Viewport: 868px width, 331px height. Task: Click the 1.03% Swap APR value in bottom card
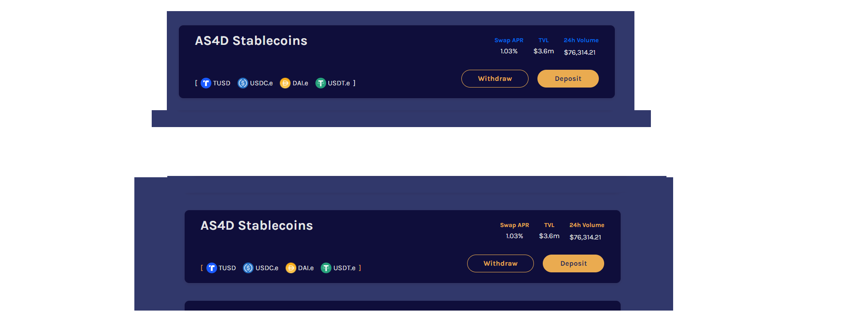(x=515, y=236)
